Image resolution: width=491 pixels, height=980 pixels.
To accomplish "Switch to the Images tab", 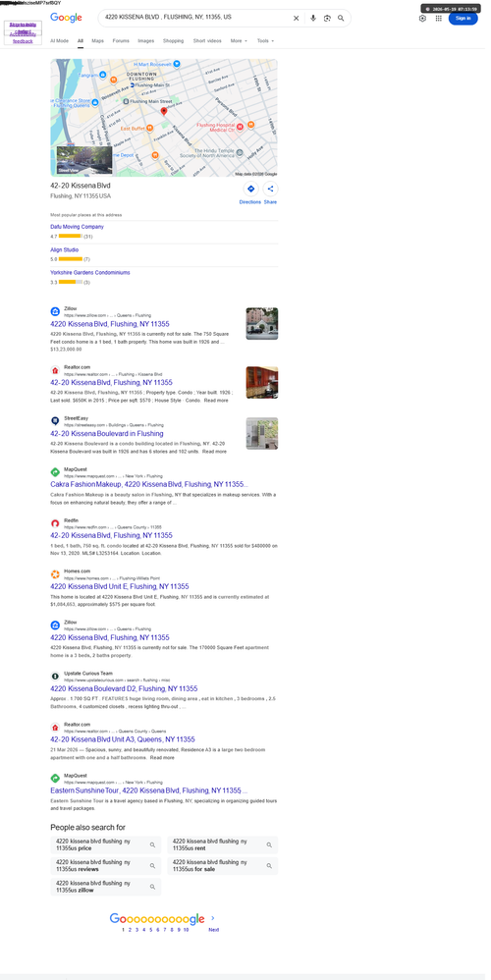I will (x=146, y=40).
